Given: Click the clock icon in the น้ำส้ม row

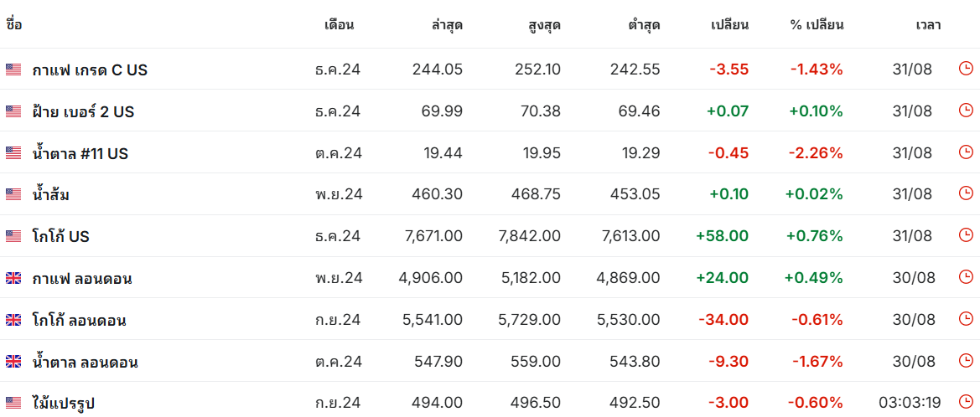Looking at the screenshot, I should tap(966, 194).
